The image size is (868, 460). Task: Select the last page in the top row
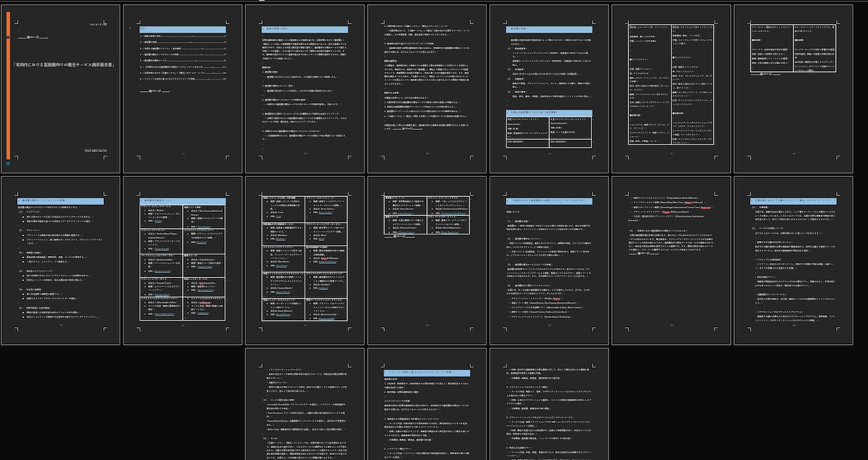[x=794, y=90]
